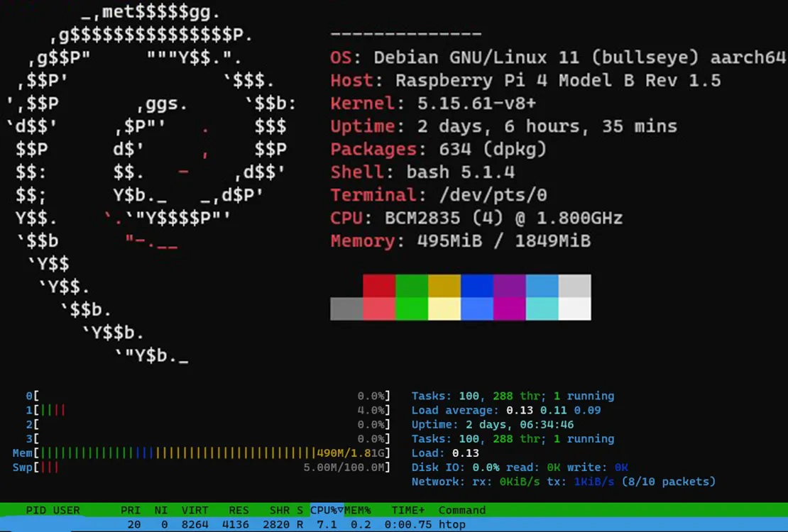Image resolution: width=788 pixels, height=532 pixels.
Task: Select the blue swatch in the neofetch palette
Action: tap(477, 284)
